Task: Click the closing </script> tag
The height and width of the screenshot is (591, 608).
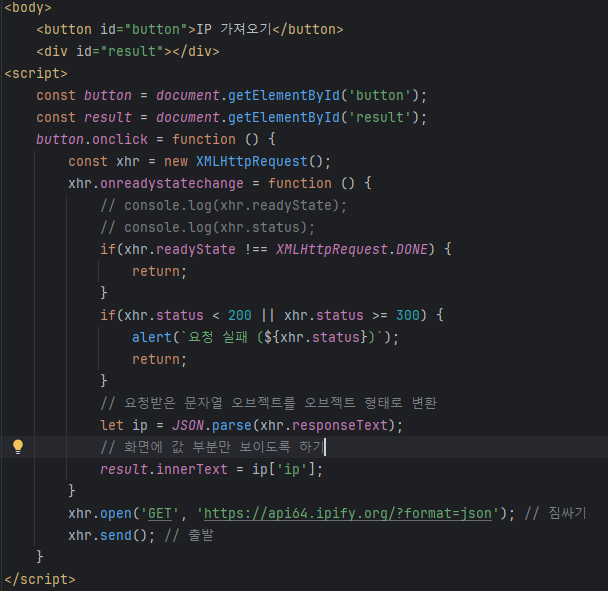Action: [40, 579]
